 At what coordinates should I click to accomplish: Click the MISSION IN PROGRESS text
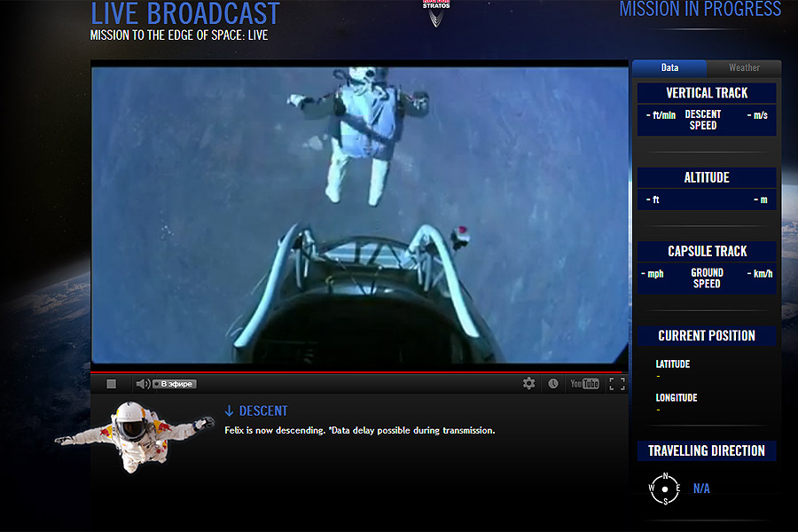click(x=700, y=9)
